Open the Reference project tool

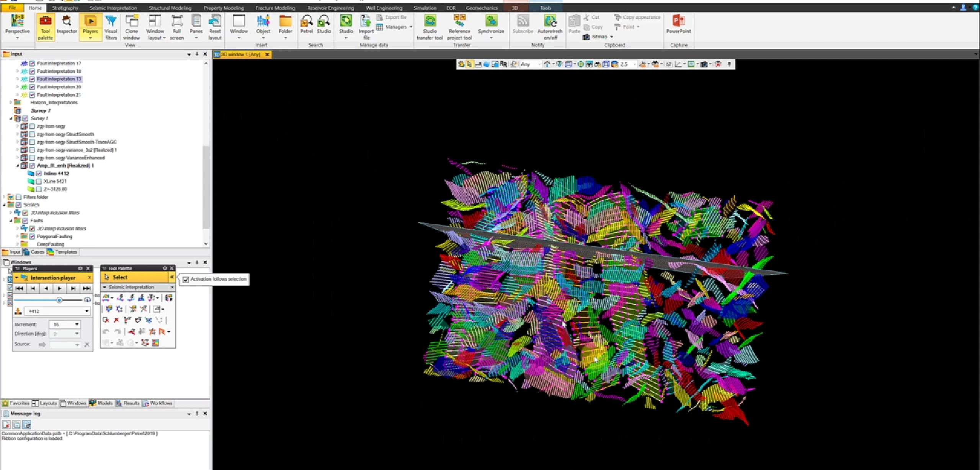click(459, 27)
